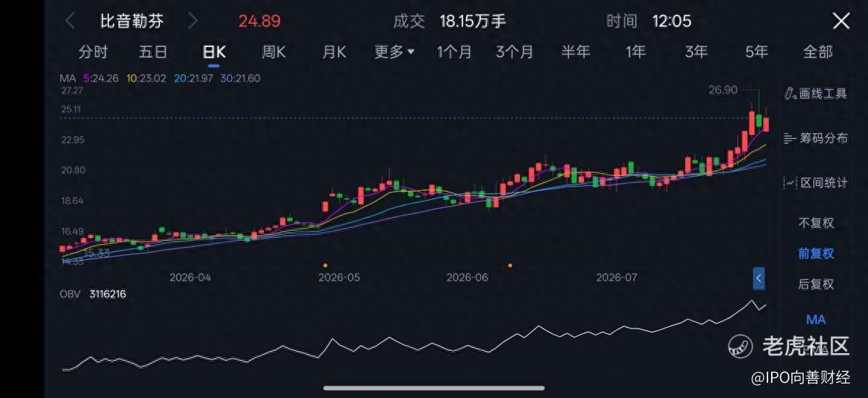Choose the 1年 time range
This screenshot has height=398, width=868.
point(636,52)
